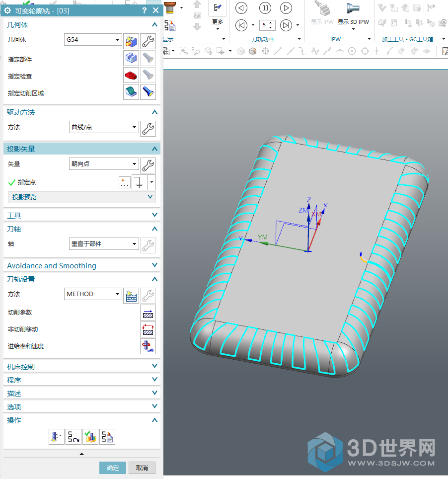448x479 pixels.
Task: Click the circle center snap point icon
Action: tap(352, 51)
